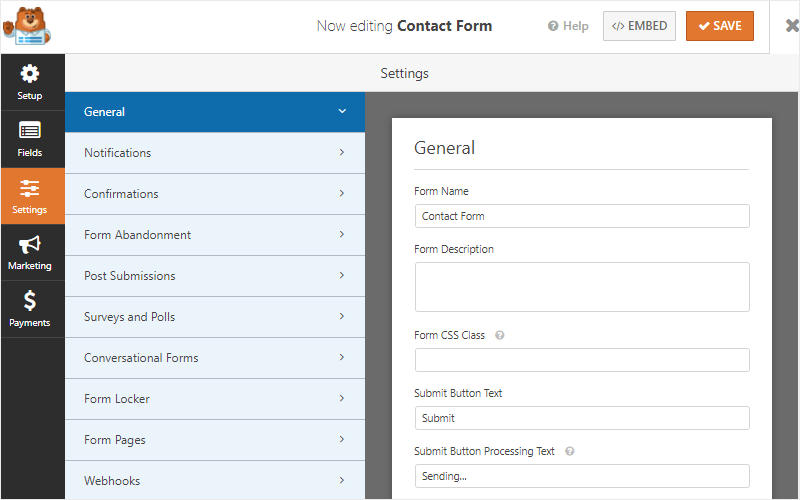This screenshot has height=500, width=800.
Task: Select the General settings tab label
Action: click(x=104, y=112)
